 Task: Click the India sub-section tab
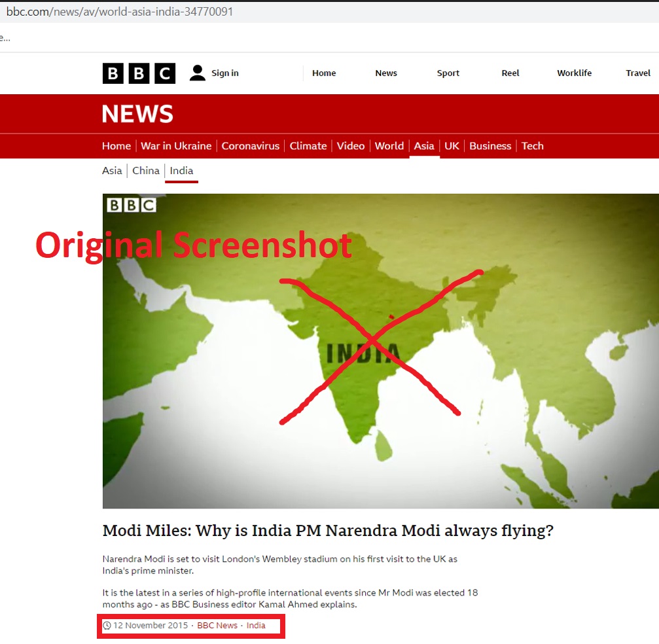pos(181,171)
